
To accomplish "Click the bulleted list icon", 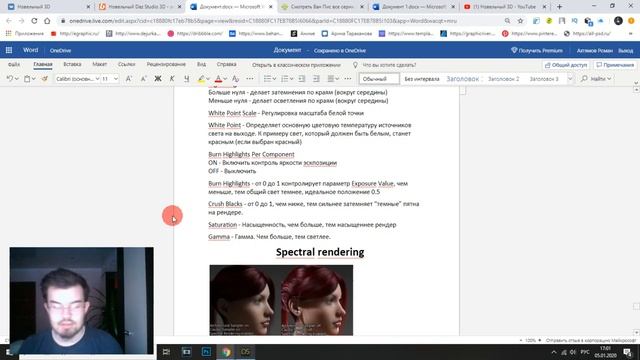I will pos(267,79).
